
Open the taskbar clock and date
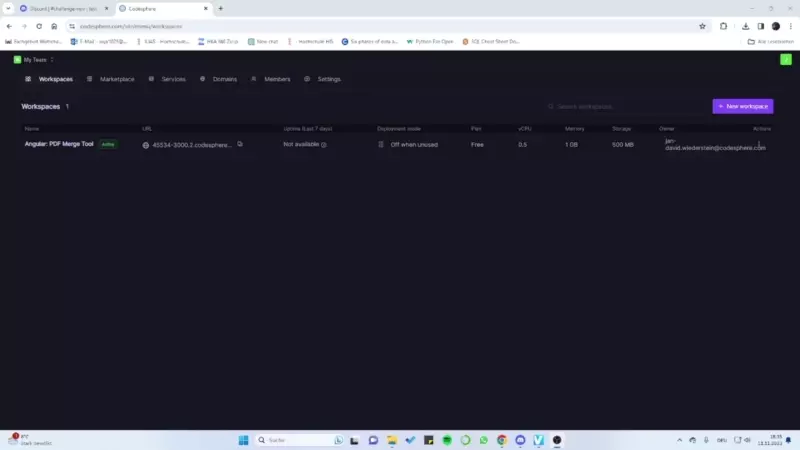point(771,440)
